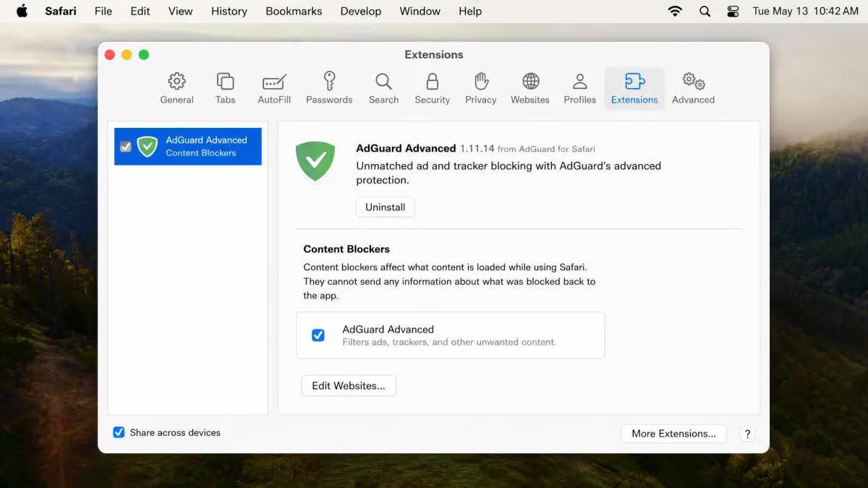This screenshot has width=868, height=488.
Task: Open the Advanced preferences pane
Action: coord(693,89)
